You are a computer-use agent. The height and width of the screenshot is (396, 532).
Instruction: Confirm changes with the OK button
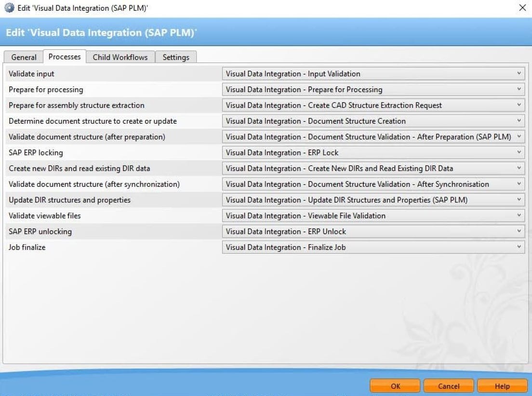point(395,386)
